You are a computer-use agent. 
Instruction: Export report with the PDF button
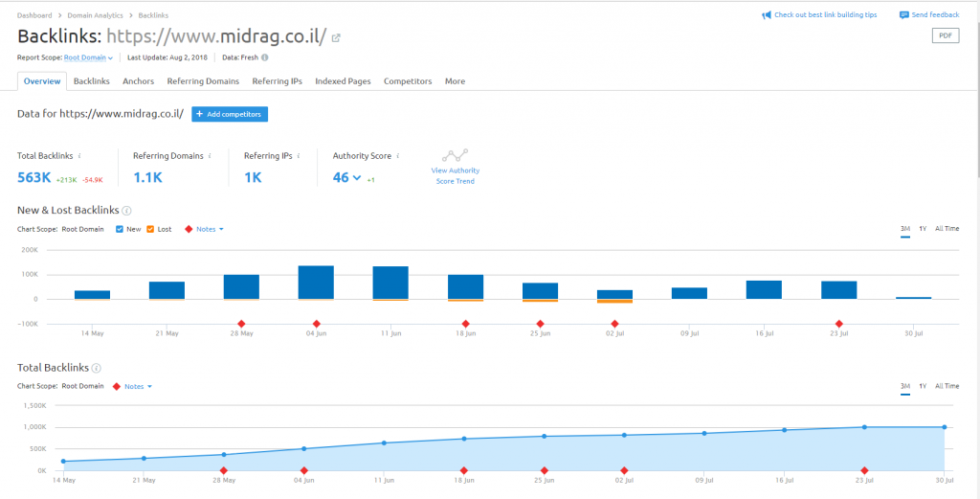945,35
